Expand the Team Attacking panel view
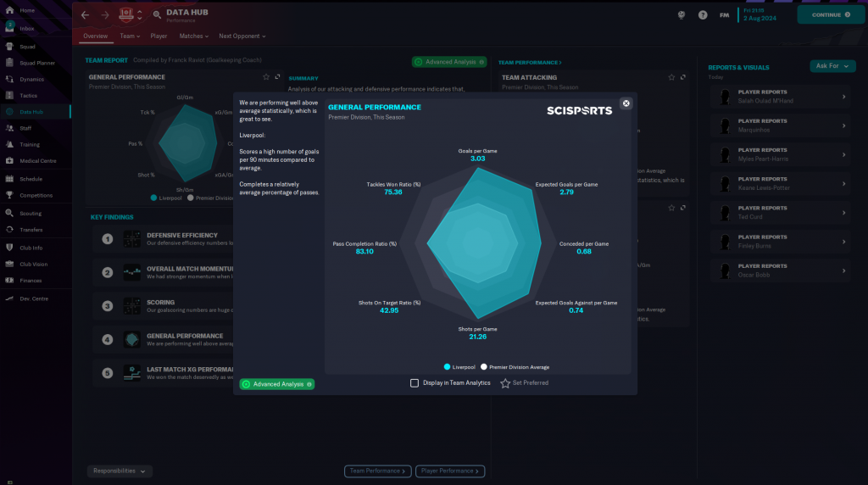Image resolution: width=868 pixels, height=485 pixels. [x=683, y=77]
